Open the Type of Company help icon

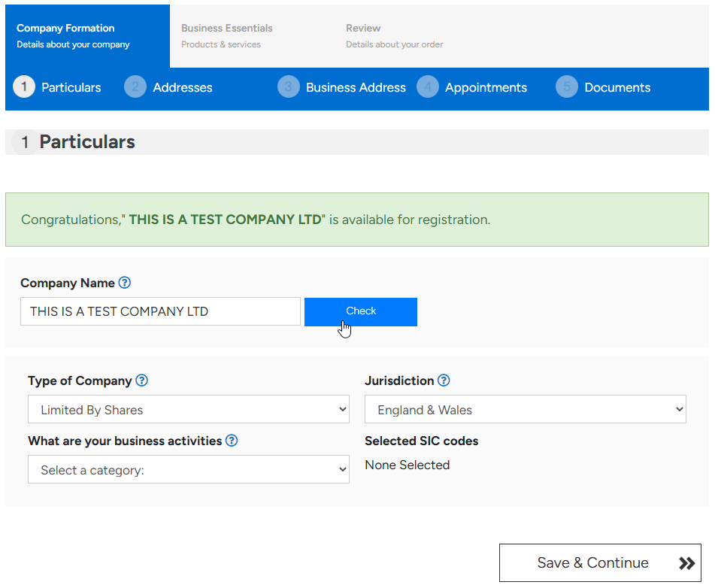pos(142,380)
